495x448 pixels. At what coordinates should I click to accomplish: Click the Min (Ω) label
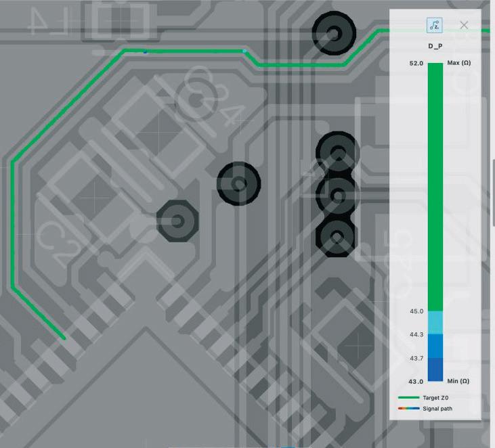pyautogui.click(x=458, y=381)
